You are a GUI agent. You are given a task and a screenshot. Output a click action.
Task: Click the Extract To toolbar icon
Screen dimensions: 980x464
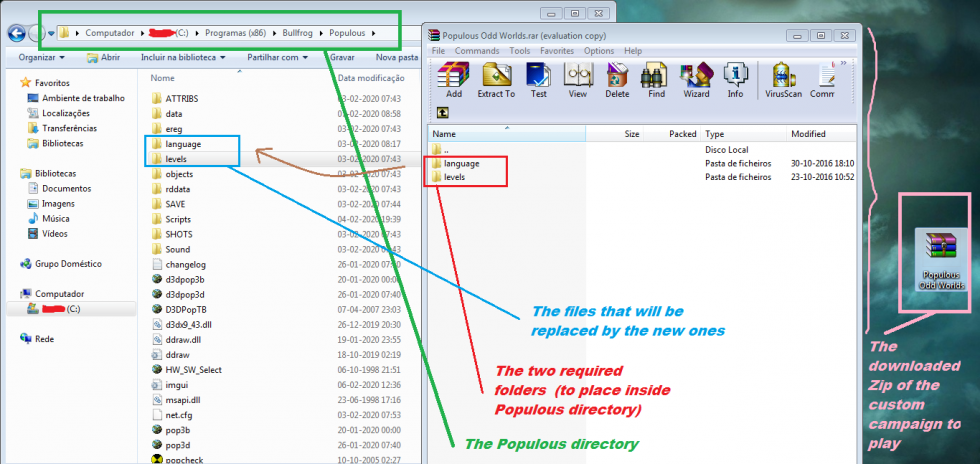pyautogui.click(x=496, y=80)
